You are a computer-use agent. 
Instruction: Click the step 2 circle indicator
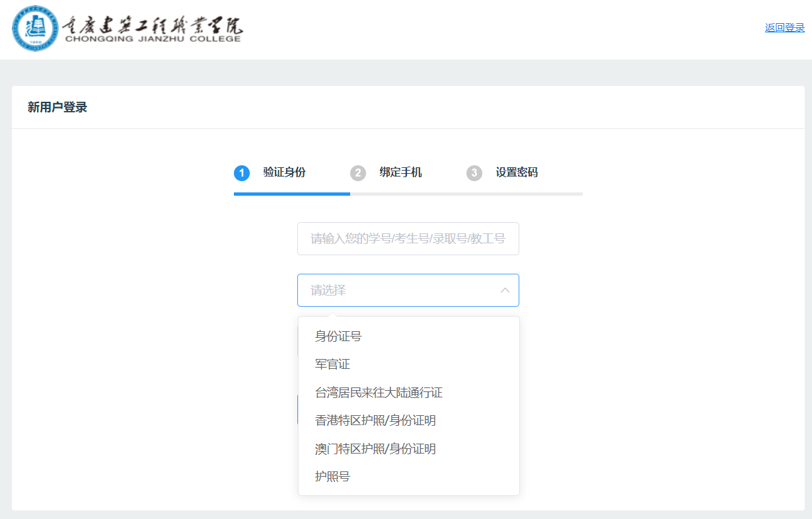pyautogui.click(x=358, y=173)
